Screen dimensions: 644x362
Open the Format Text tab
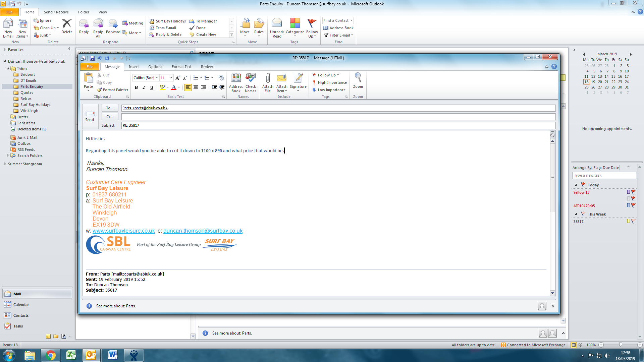(x=181, y=67)
